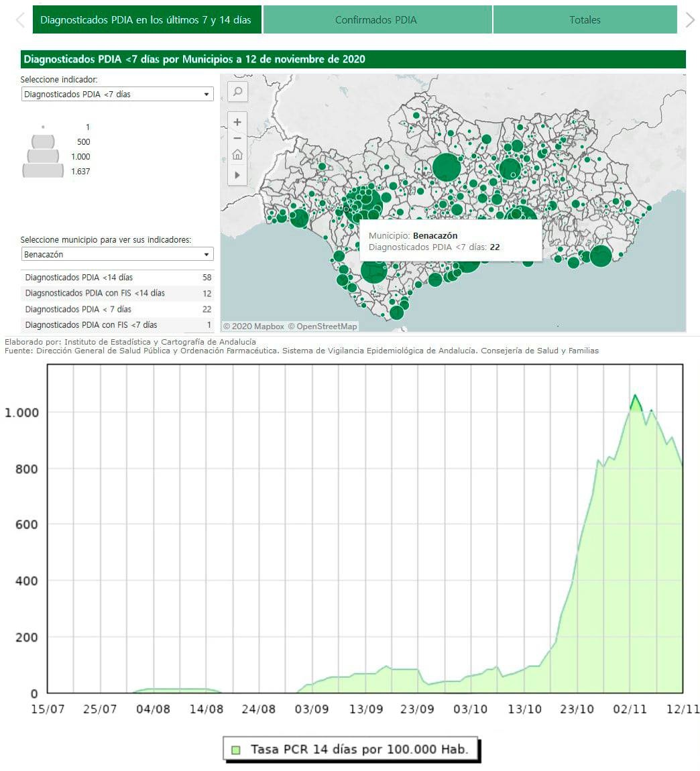
Task: Switch to the Confirmados PDIA tab
Action: [x=377, y=21]
